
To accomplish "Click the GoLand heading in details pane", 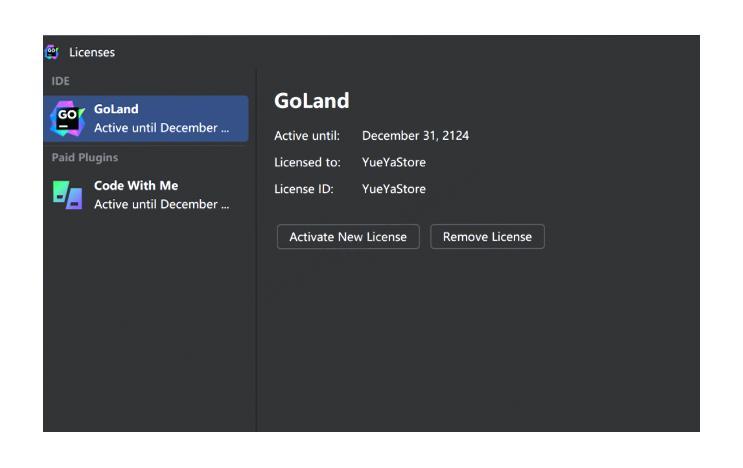I will click(x=311, y=101).
